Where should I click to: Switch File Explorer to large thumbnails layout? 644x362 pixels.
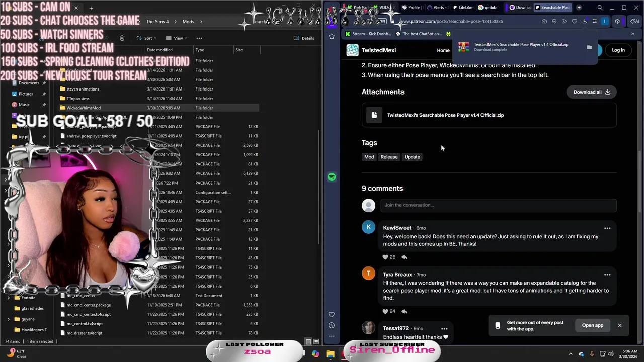coord(316,342)
